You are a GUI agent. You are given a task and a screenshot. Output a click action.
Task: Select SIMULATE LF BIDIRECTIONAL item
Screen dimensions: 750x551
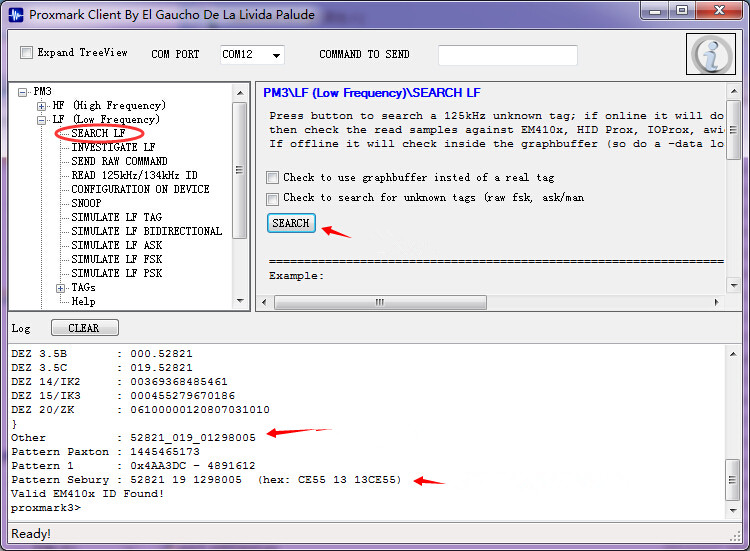click(147, 231)
